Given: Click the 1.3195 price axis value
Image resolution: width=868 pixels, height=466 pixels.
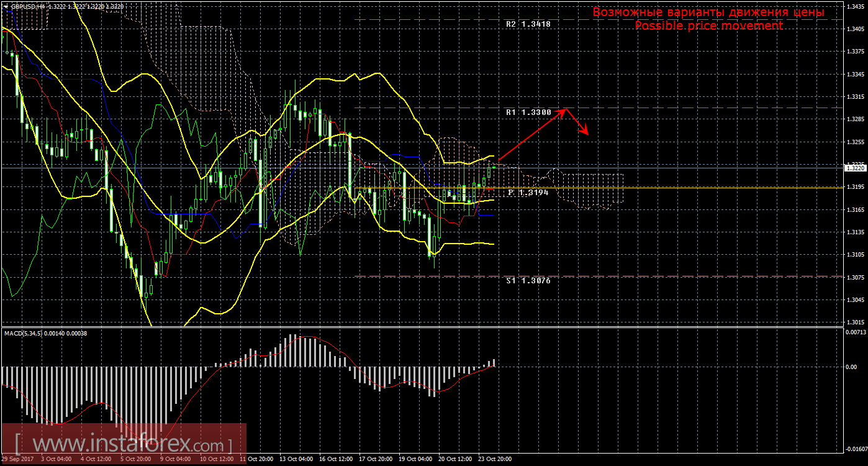Looking at the screenshot, I should pyautogui.click(x=856, y=187).
